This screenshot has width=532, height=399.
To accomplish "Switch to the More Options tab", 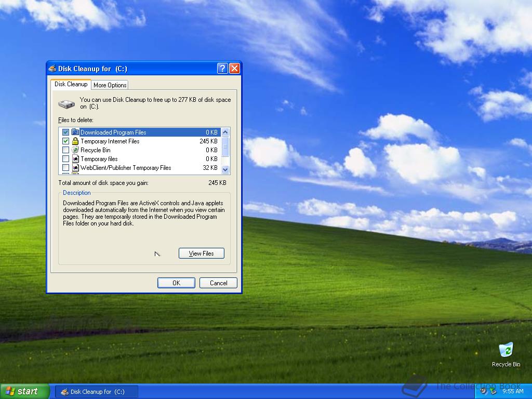I will [110, 85].
